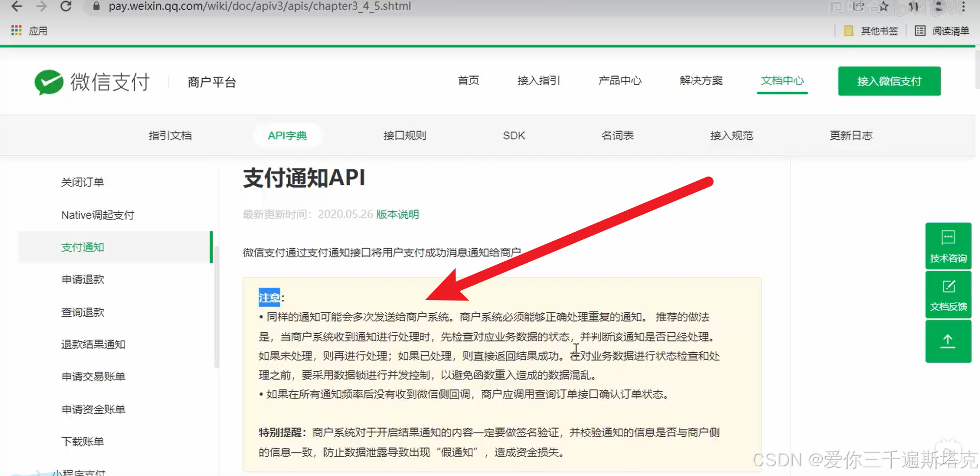
Task: Select 支付通知 in the sidebar
Action: point(115,247)
